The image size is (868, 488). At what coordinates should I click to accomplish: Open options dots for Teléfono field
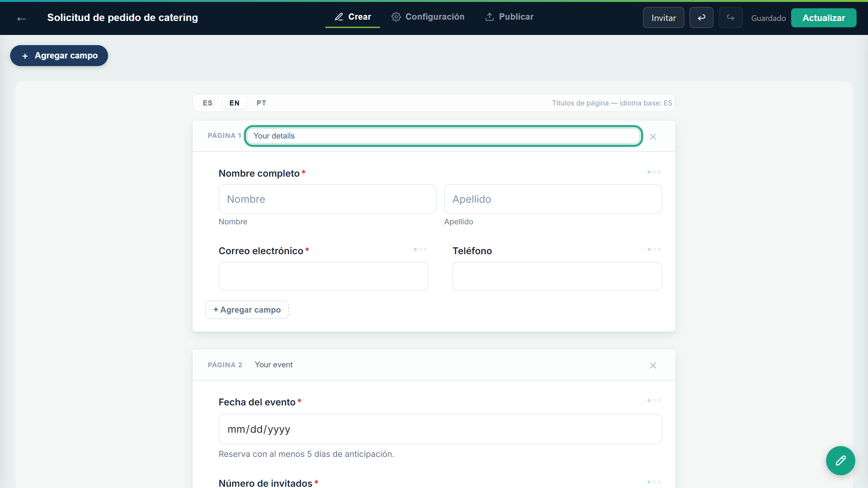point(654,249)
